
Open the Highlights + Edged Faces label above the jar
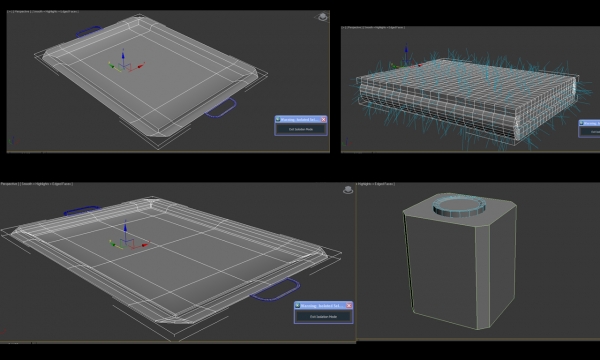click(x=377, y=184)
